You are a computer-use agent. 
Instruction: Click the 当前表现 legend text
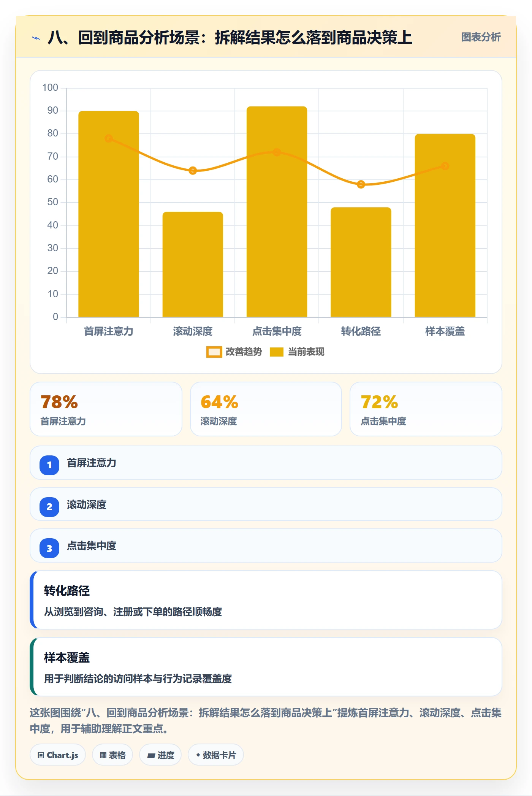click(x=306, y=352)
